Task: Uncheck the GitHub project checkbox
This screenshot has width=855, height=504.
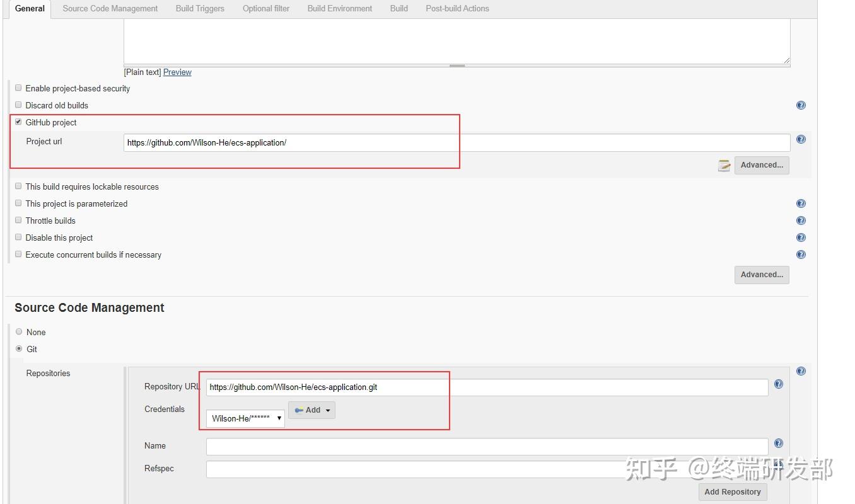Action: (18, 122)
